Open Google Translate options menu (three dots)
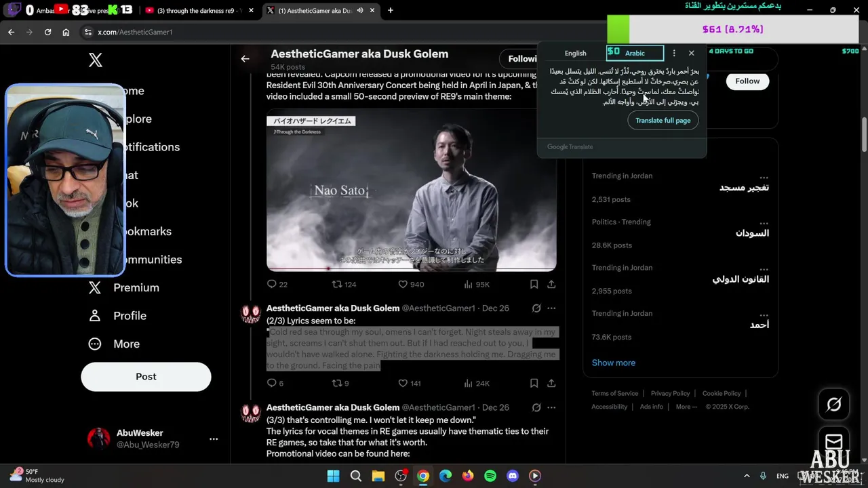Viewport: 868px width, 488px height. click(673, 53)
